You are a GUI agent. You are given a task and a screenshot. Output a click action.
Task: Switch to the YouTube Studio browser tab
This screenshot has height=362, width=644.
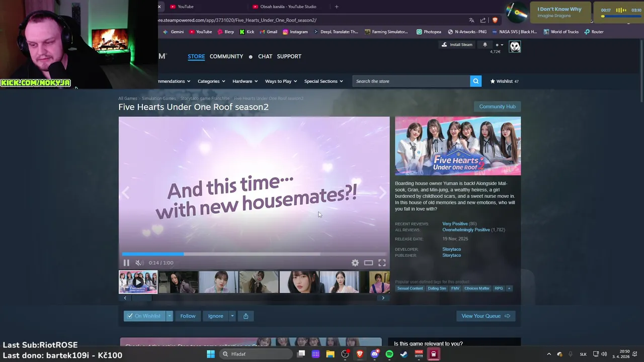coord(288,7)
